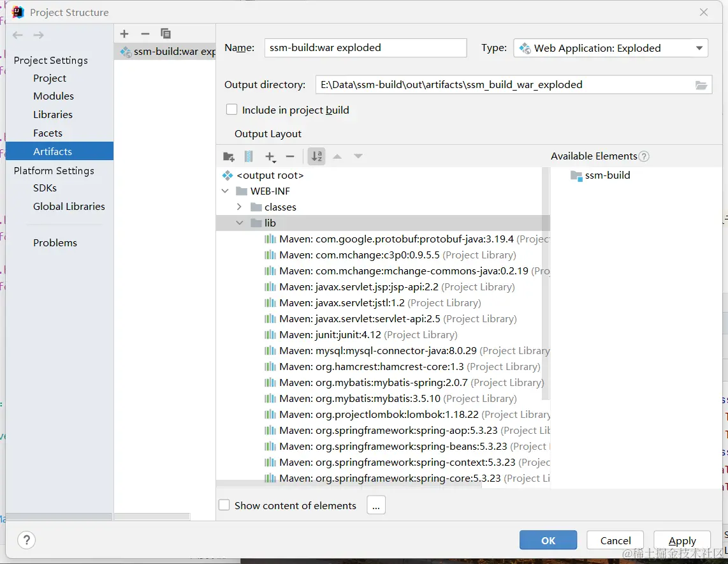Browse for output directory folder icon
Image resolution: width=728 pixels, height=564 pixels.
(701, 85)
